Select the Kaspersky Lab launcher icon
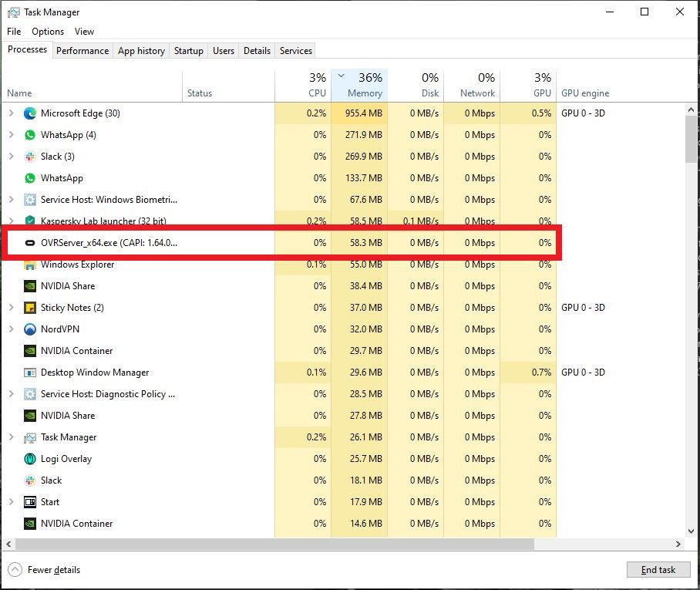This screenshot has width=700, height=590. pos(29,221)
